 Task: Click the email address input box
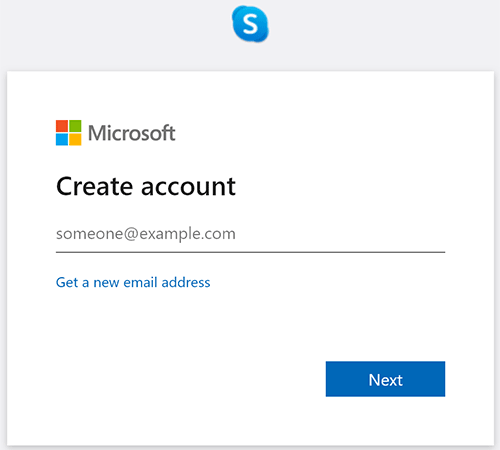click(x=250, y=234)
